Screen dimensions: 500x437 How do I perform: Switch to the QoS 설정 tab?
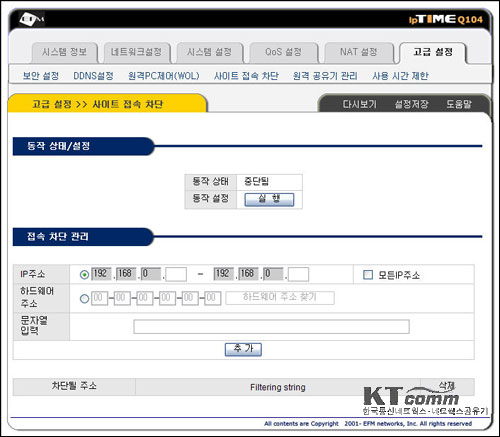click(x=283, y=52)
